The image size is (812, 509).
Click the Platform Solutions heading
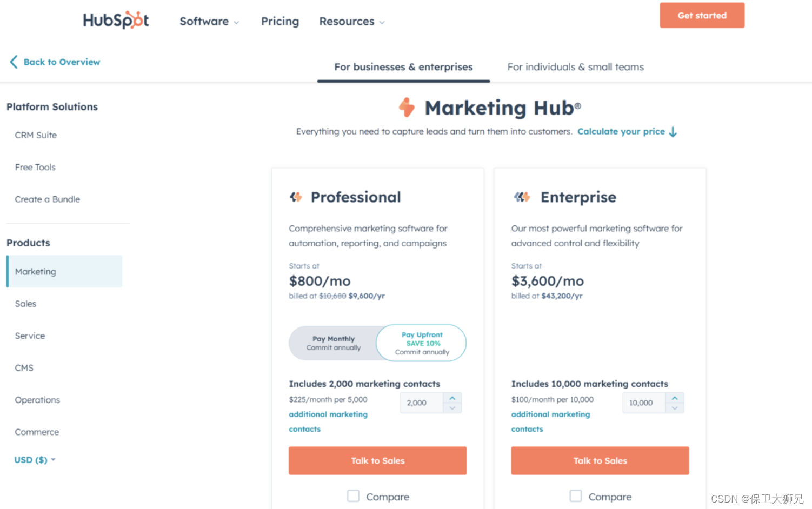[x=52, y=106]
